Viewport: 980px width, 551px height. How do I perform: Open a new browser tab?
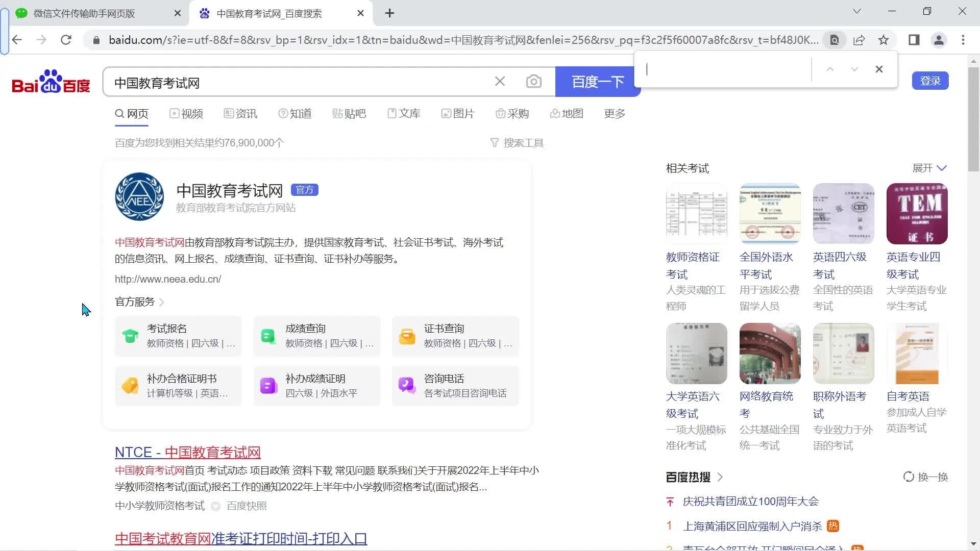[389, 13]
